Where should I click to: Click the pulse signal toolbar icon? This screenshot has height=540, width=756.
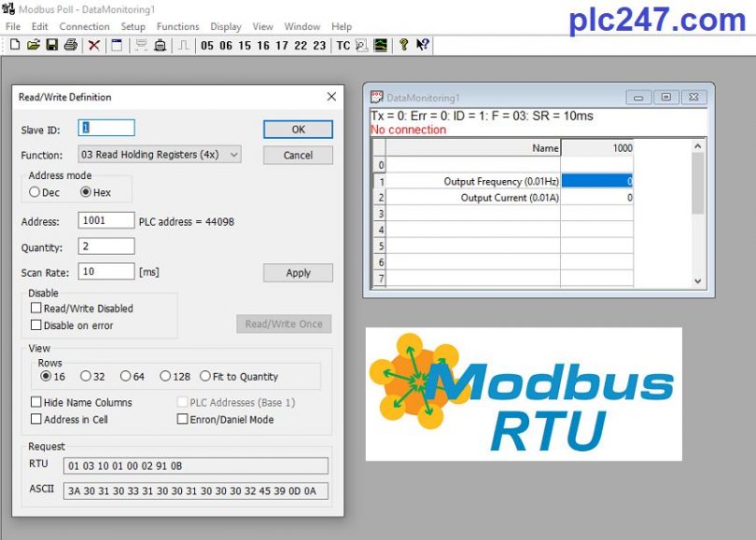tap(184, 46)
